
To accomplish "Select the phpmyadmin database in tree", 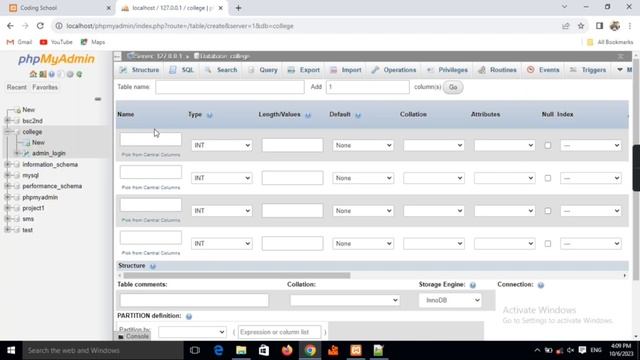I will (40, 197).
